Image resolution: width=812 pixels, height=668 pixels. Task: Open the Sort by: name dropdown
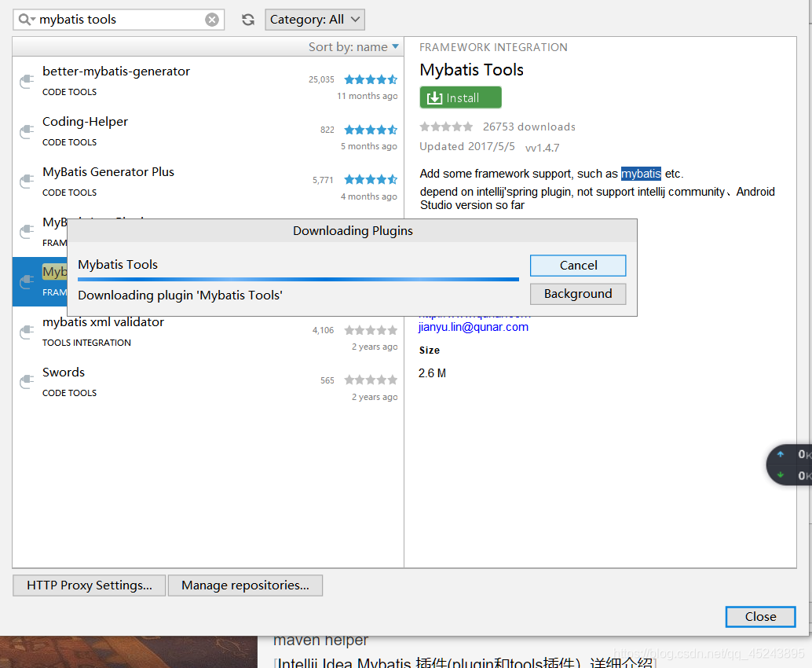click(353, 47)
